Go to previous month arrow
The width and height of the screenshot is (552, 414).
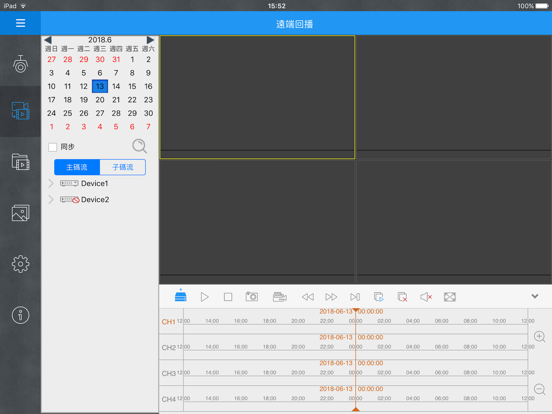(x=48, y=40)
